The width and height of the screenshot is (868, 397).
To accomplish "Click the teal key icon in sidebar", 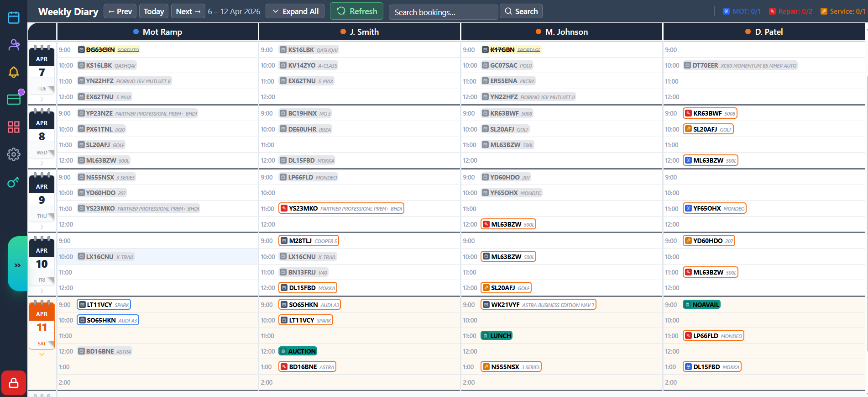I will pyautogui.click(x=14, y=182).
